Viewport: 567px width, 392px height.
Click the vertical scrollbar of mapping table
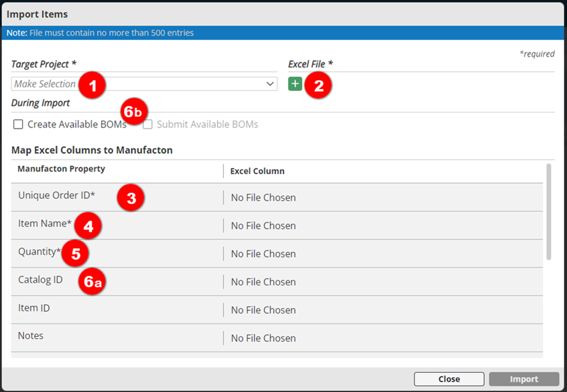point(549,212)
